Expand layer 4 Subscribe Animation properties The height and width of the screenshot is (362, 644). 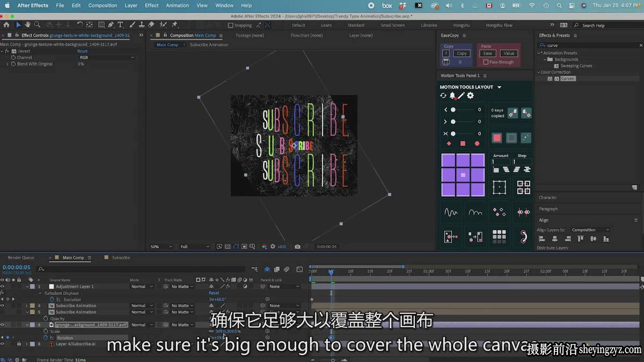(x=27, y=306)
